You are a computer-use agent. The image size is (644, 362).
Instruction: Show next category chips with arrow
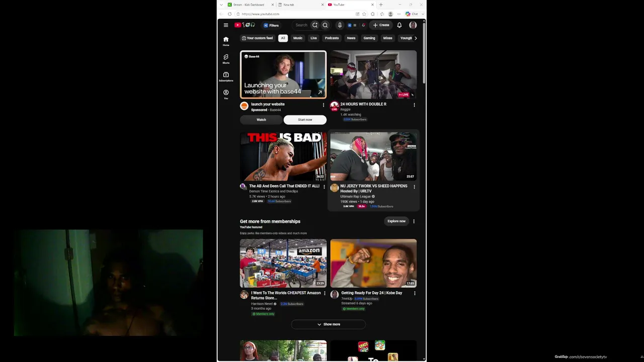tap(415, 38)
